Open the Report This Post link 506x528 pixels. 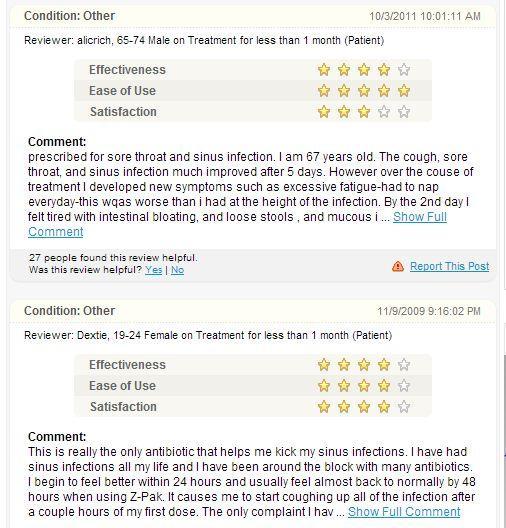[x=449, y=266]
